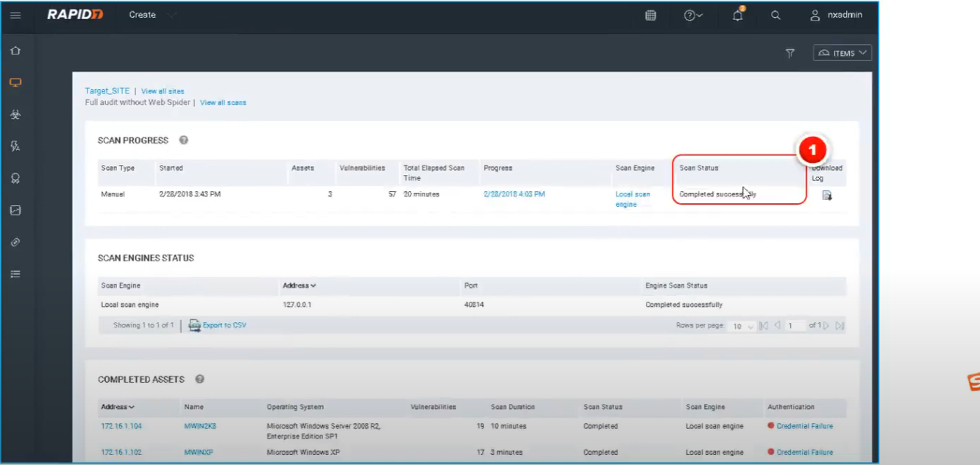Select the port 40814 cell
This screenshot has width=980, height=465.
click(x=474, y=305)
